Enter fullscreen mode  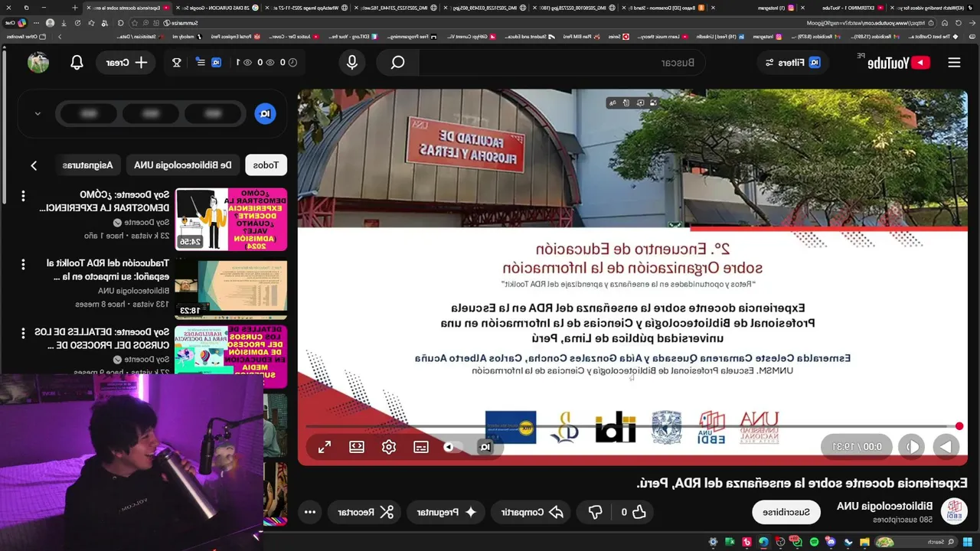click(325, 447)
